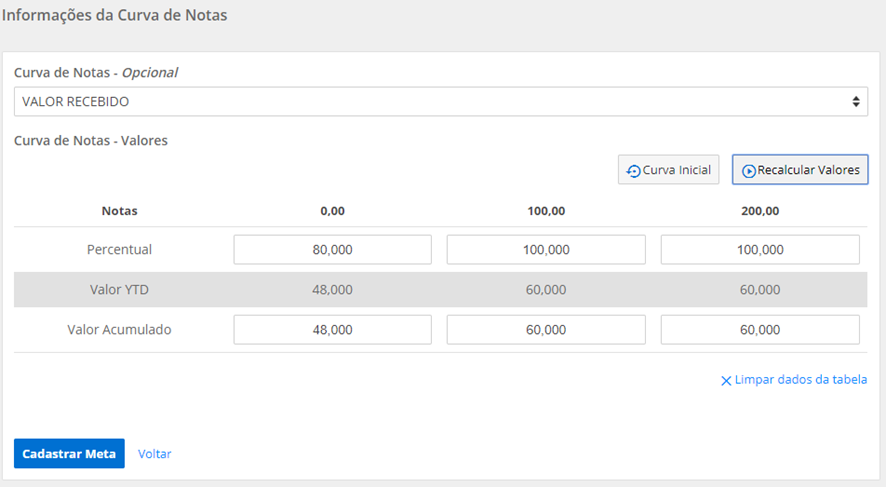Edit Valor Acumulado field under column 200,00
886x487 pixels.
[x=760, y=329]
